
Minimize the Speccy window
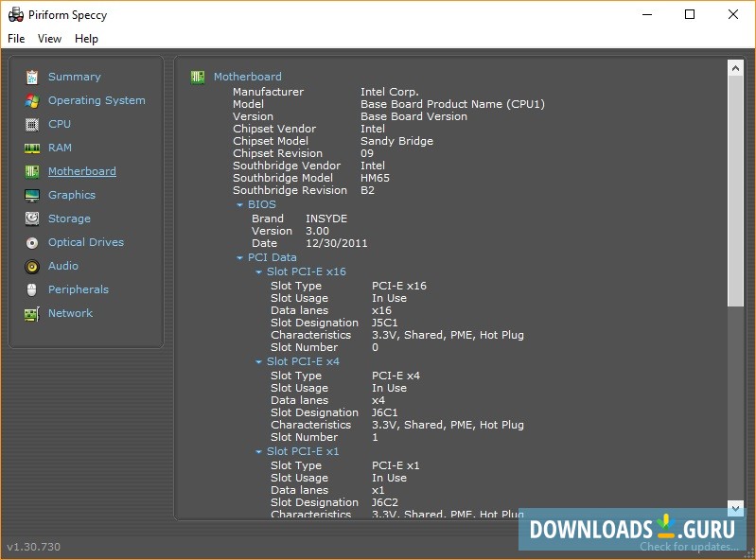[647, 14]
